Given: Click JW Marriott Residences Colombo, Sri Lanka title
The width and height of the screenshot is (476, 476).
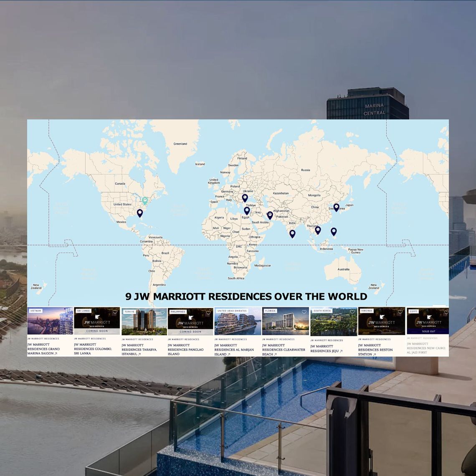Looking at the screenshot, I should click(93, 349).
